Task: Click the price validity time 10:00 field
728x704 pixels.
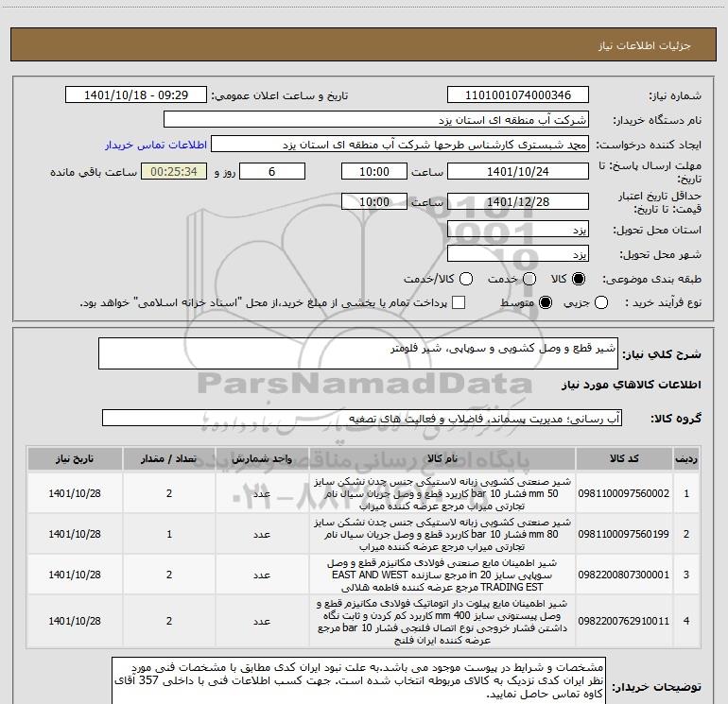Action: tap(374, 201)
